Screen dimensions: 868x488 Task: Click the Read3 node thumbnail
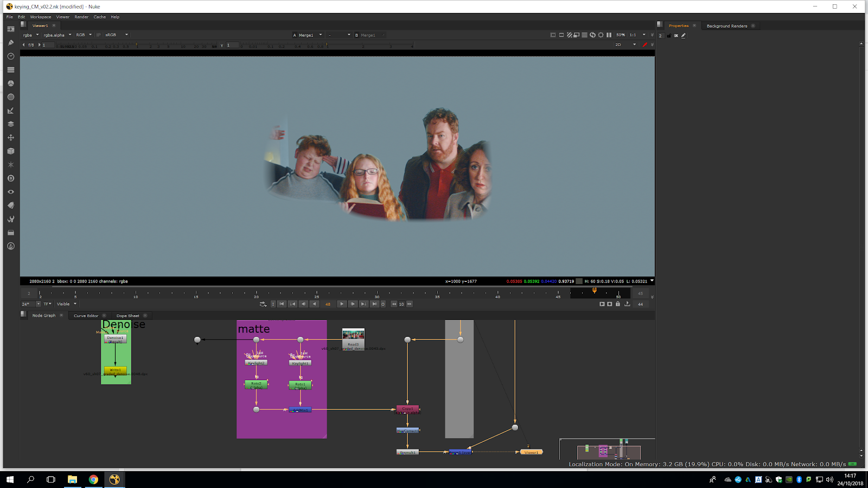pos(353,335)
